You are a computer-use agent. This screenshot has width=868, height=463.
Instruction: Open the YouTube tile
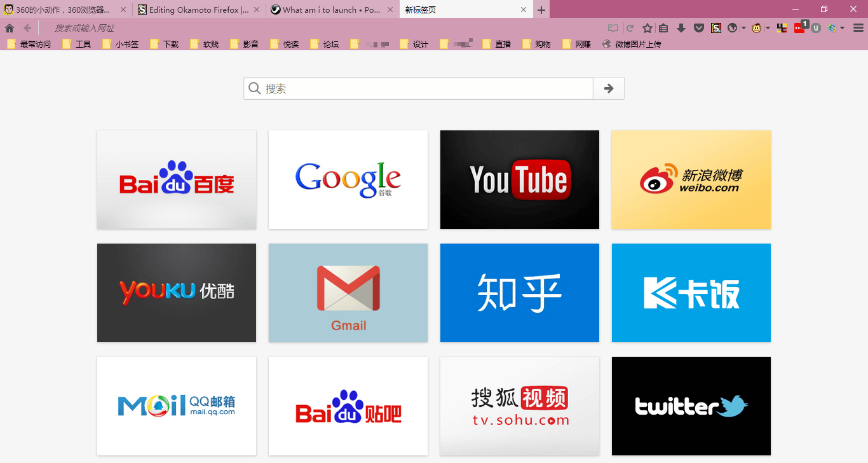point(520,179)
